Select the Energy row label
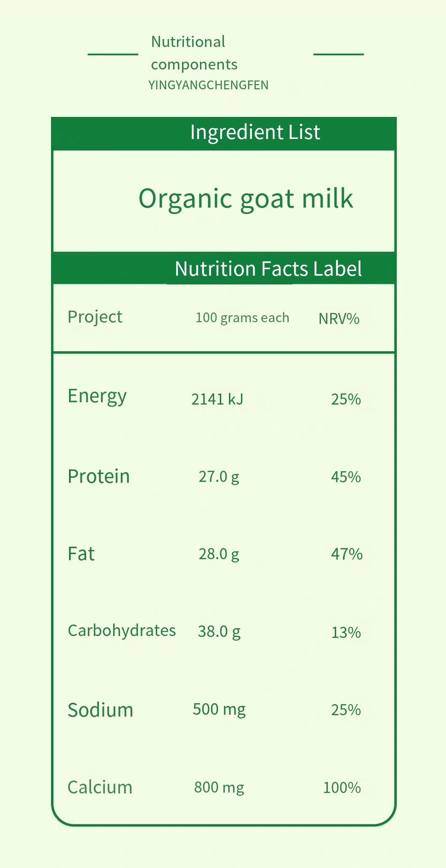 (97, 397)
